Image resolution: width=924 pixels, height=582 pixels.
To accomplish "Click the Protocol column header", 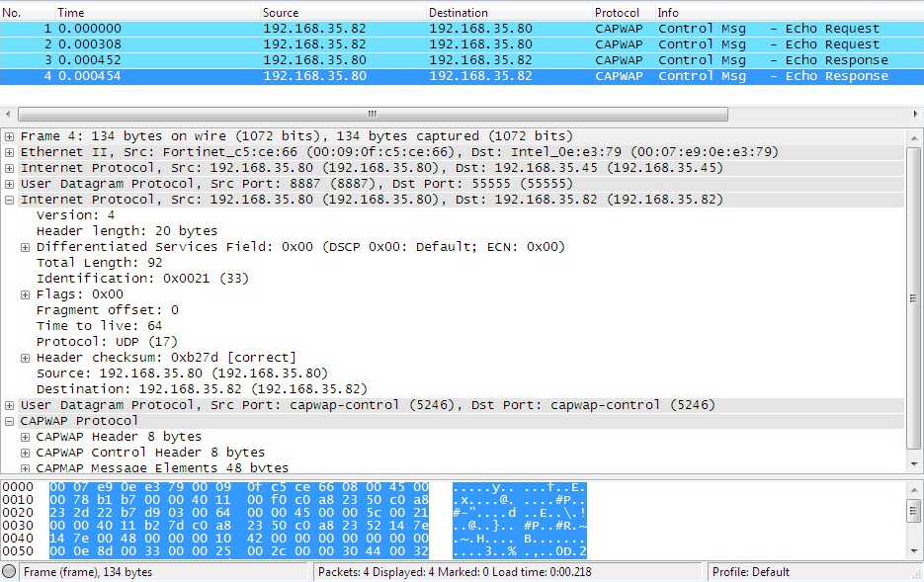I will (618, 12).
